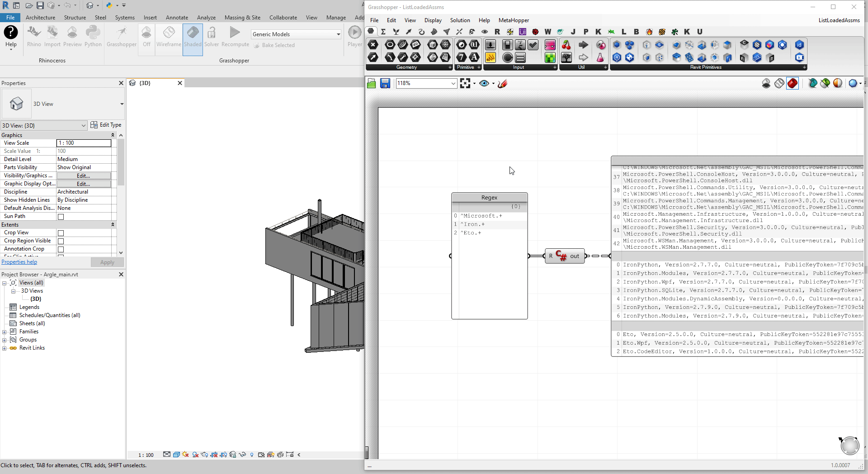Viewport: 868px width, 474px height.
Task: Click the Recompute solution button
Action: click(235, 36)
